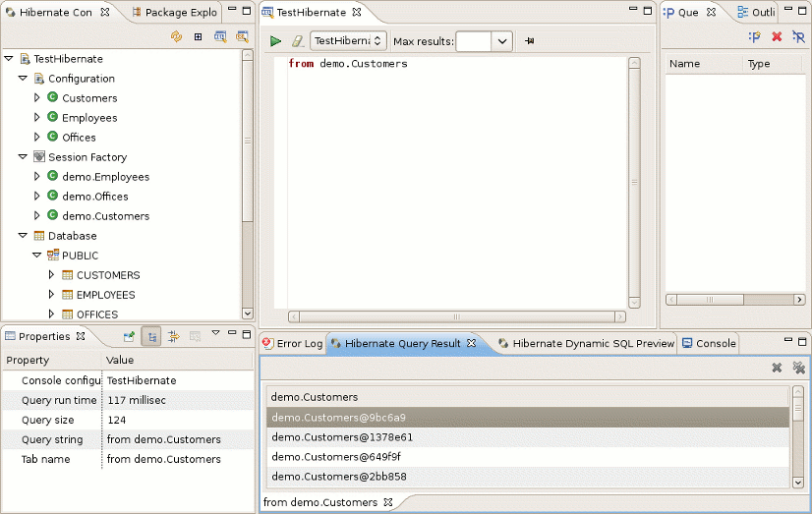812x514 pixels.
Task: Collapse the Session Factory tree node
Action: [23, 157]
